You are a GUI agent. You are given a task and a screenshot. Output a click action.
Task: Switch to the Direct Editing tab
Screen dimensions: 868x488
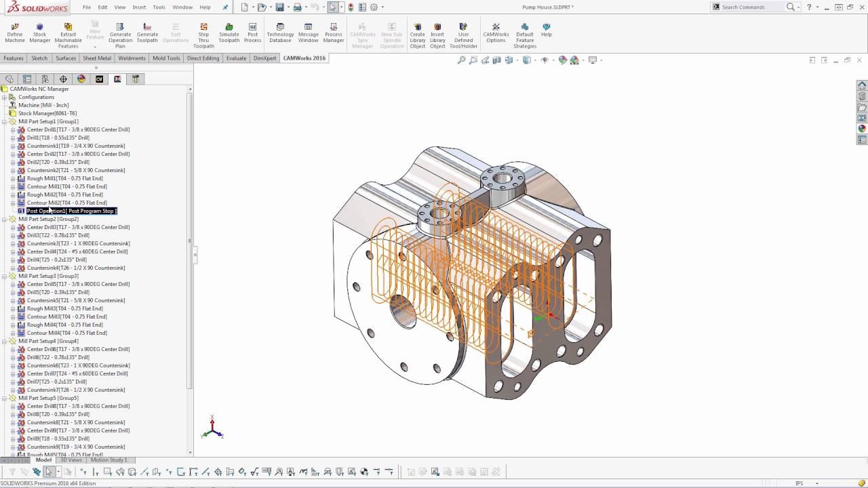tap(203, 58)
